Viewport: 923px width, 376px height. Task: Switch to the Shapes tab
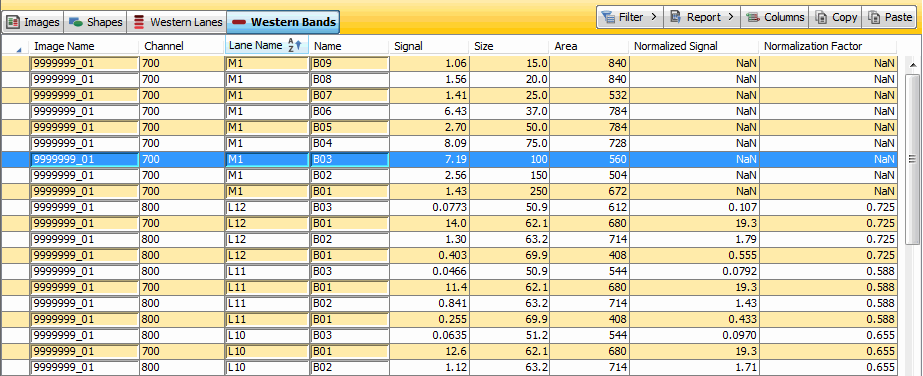pos(95,22)
